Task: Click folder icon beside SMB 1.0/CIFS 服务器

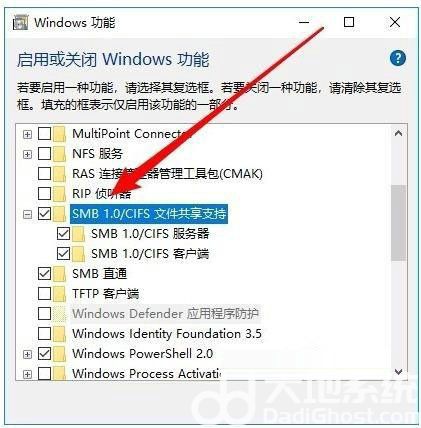Action: 79,234
